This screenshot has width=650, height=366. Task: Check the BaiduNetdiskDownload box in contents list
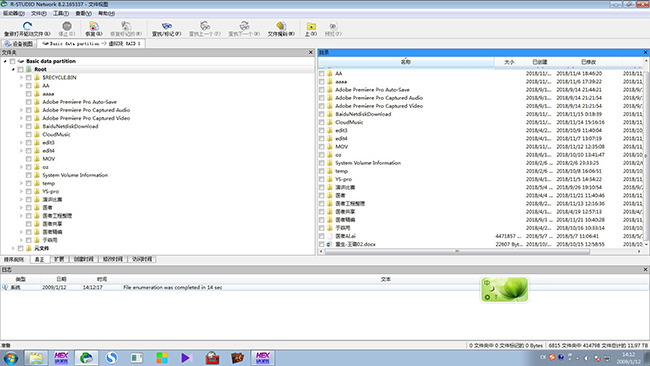pos(322,114)
